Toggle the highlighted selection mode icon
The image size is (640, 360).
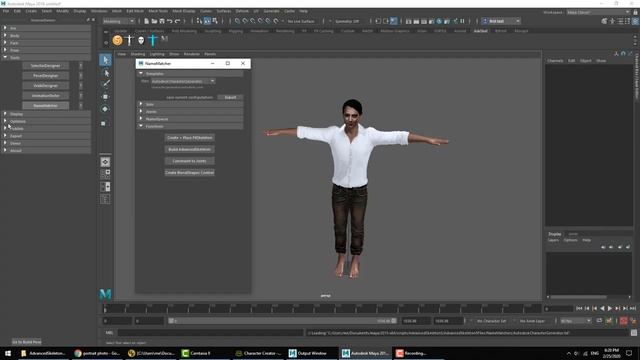click(207, 21)
